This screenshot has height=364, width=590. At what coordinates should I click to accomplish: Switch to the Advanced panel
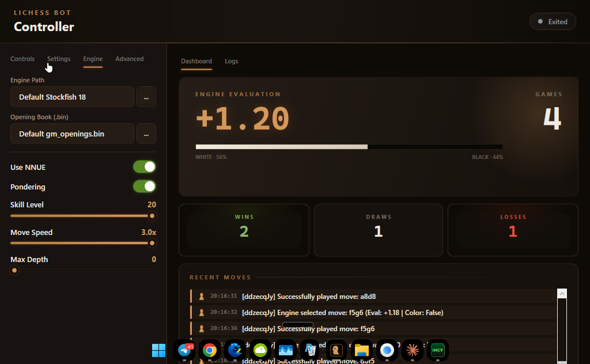129,59
